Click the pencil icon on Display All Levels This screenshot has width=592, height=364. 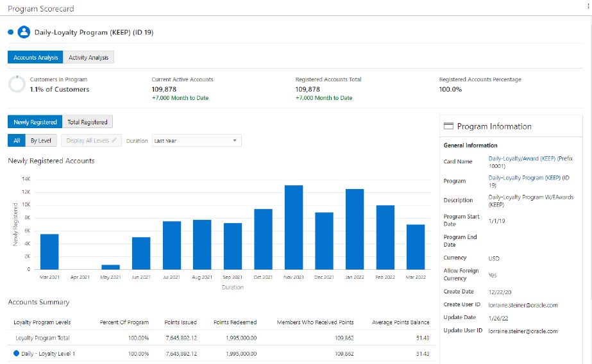pyautogui.click(x=114, y=140)
